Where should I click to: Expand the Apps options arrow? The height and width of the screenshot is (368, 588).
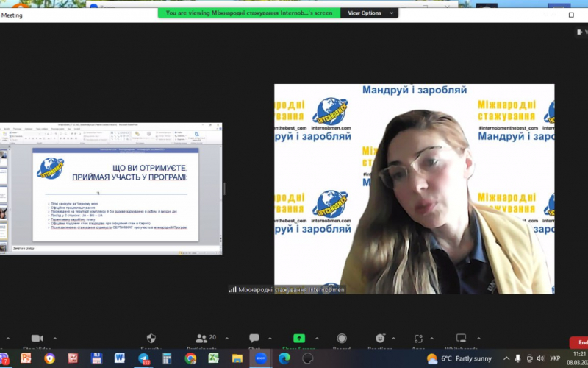tap(431, 339)
